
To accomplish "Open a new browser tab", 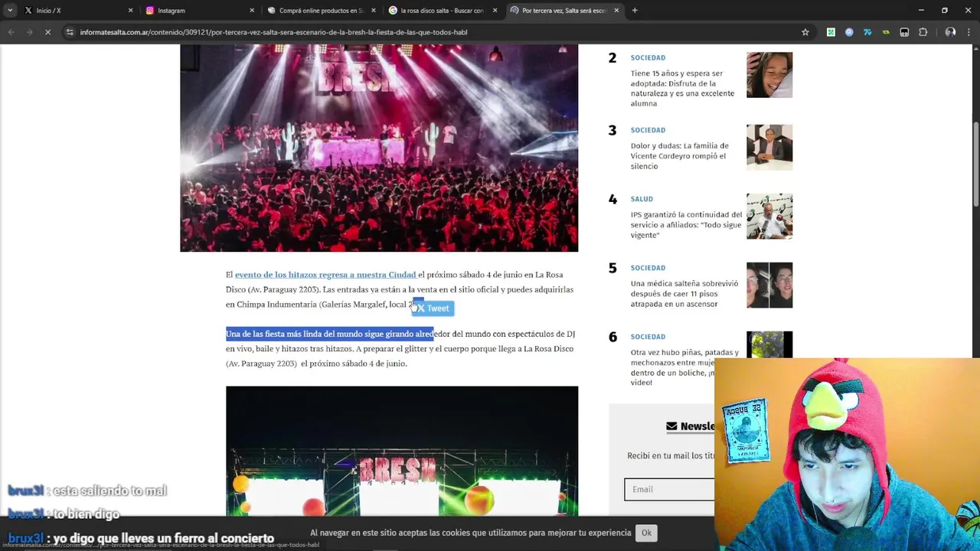I will point(635,11).
